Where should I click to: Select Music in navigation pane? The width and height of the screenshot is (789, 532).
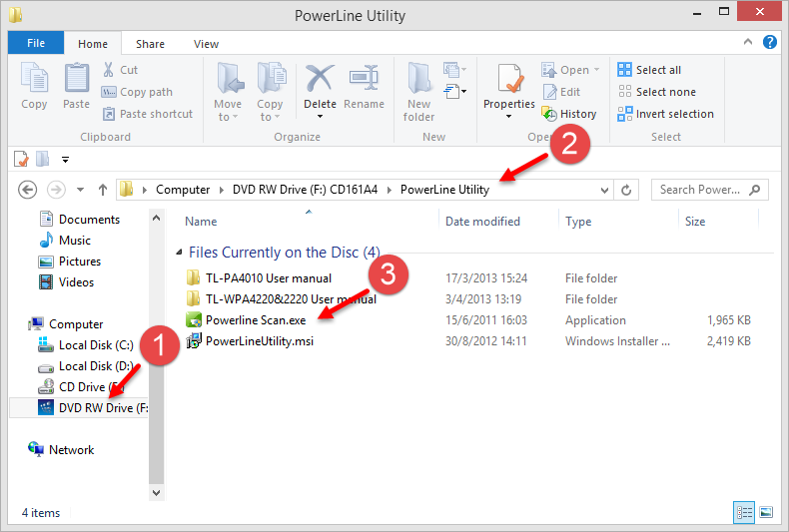[65, 241]
